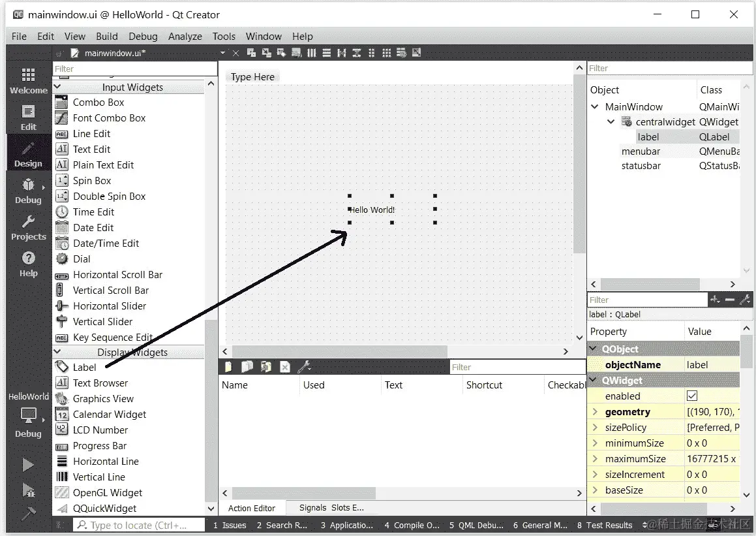This screenshot has height=536, width=756.
Task: Click the Type to locate search field
Action: click(139, 526)
